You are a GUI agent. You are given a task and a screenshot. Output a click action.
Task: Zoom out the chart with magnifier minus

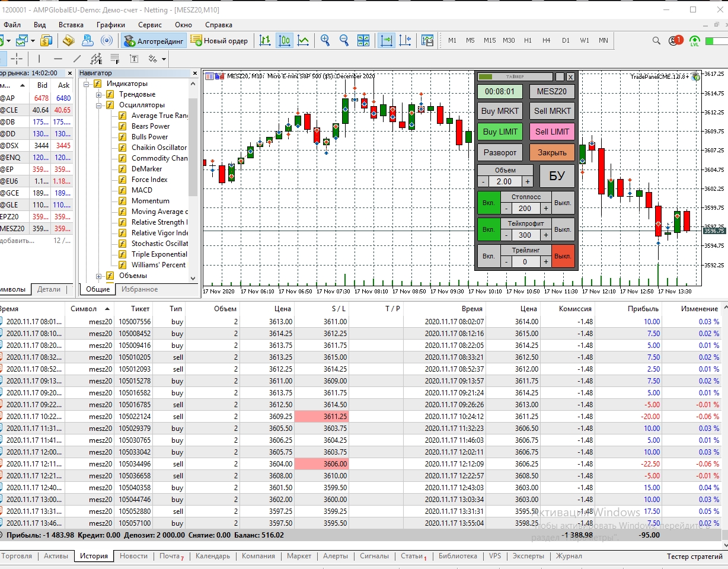pos(344,41)
